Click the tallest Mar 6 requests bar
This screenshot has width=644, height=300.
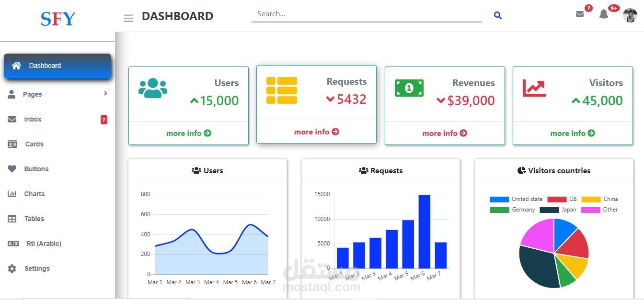tap(424, 232)
